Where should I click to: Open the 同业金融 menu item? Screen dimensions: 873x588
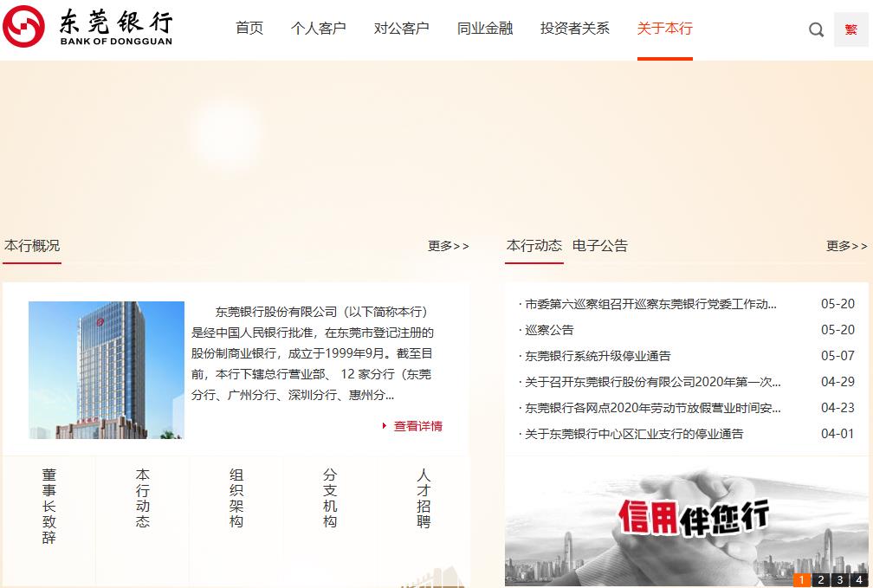pos(485,28)
